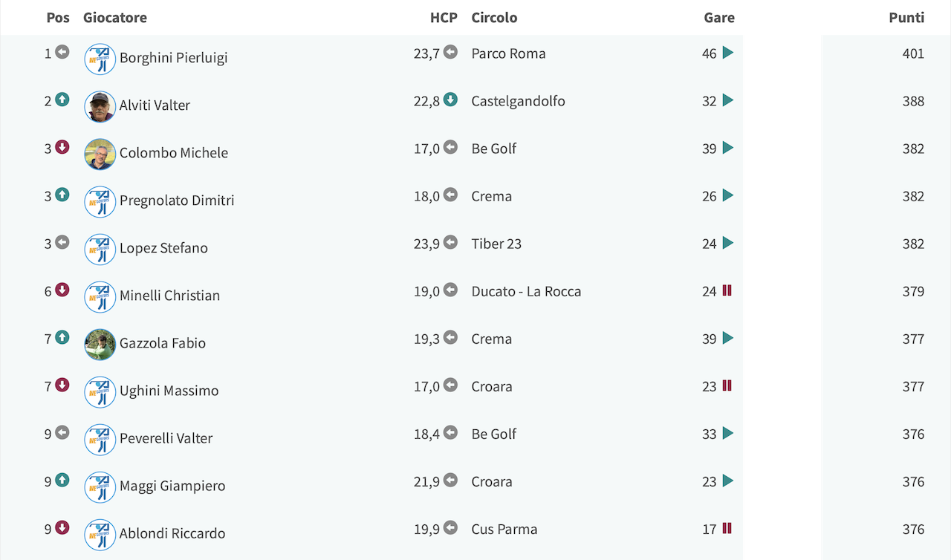This screenshot has width=951, height=560.
Task: Click the pause icon in Minelli Christian's row
Action: pos(727,290)
